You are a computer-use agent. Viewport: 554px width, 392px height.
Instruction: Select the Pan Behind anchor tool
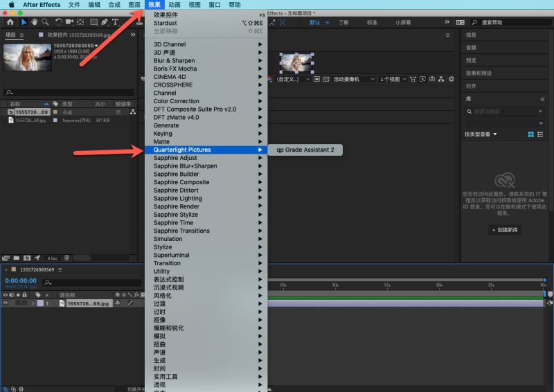[80, 22]
